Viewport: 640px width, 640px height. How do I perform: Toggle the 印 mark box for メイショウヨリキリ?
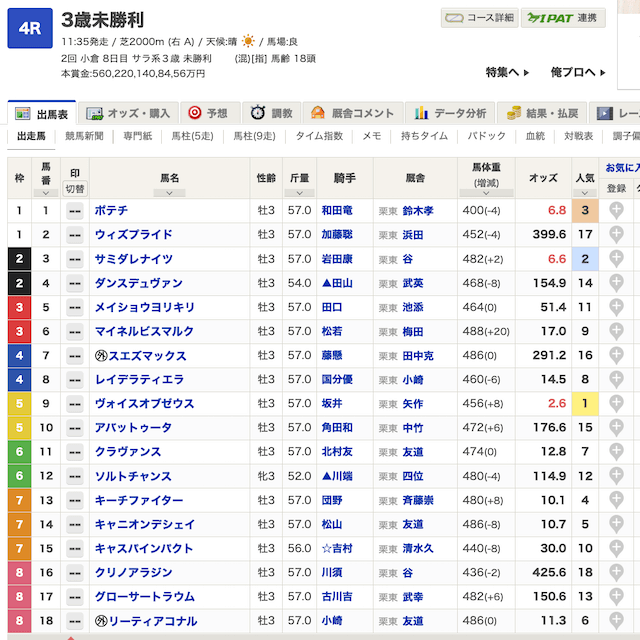pyautogui.click(x=75, y=307)
